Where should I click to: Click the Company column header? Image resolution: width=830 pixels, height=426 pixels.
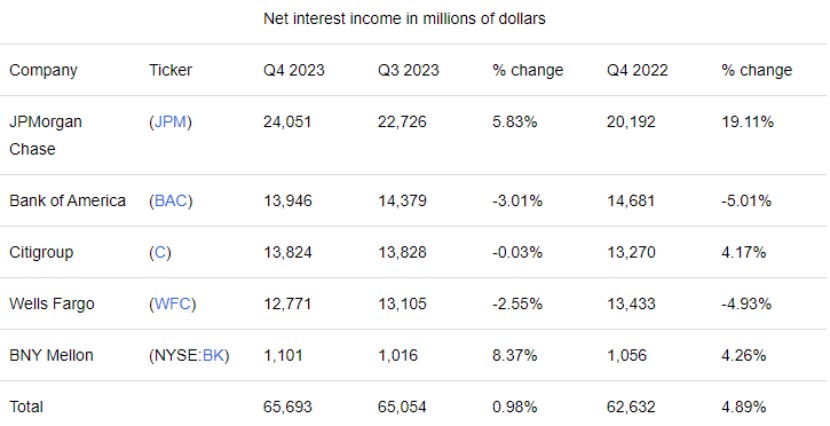(x=43, y=70)
